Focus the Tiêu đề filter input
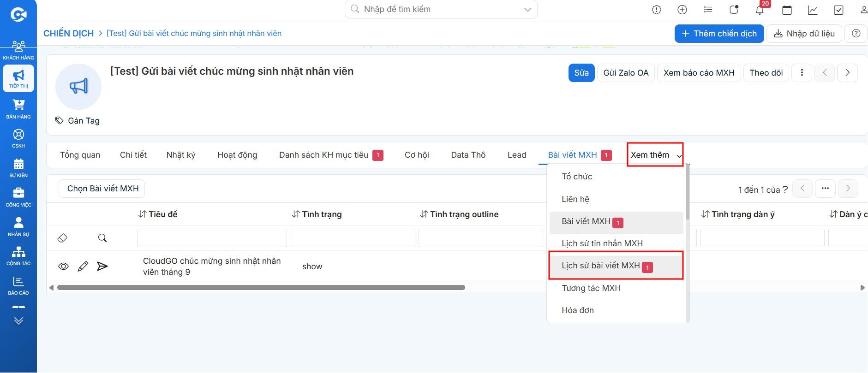Viewport: 868px width, 373px height. [212, 238]
